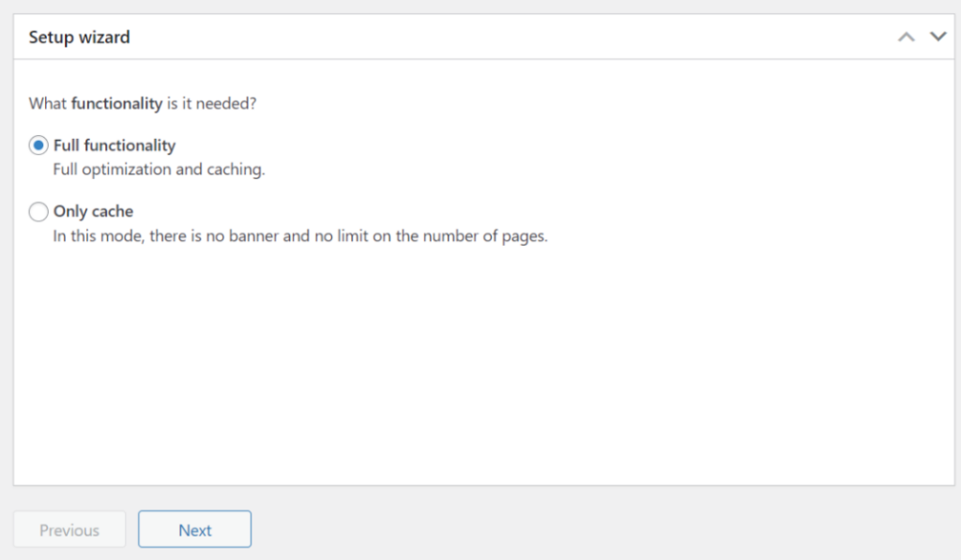Click the move-down chevron in Setup wizard header
The height and width of the screenshot is (560, 961).
tap(938, 37)
